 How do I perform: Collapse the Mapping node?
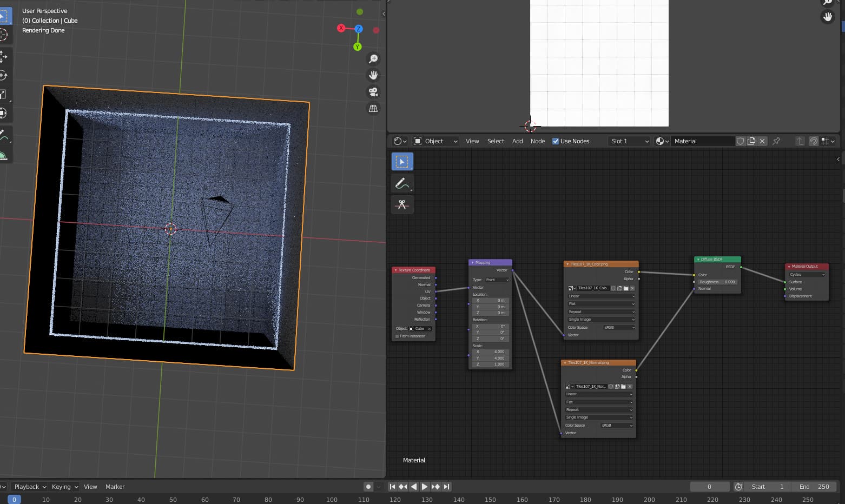pos(472,262)
